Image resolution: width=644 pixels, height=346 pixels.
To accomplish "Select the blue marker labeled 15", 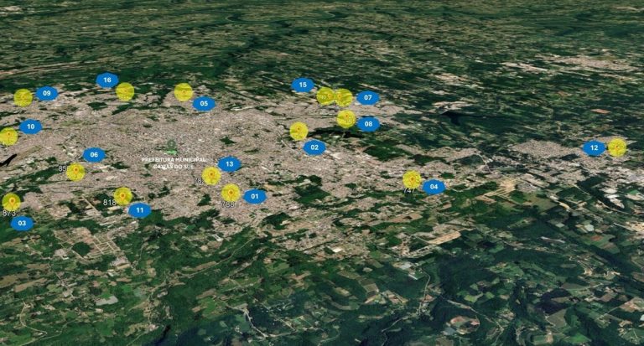I will tap(303, 85).
